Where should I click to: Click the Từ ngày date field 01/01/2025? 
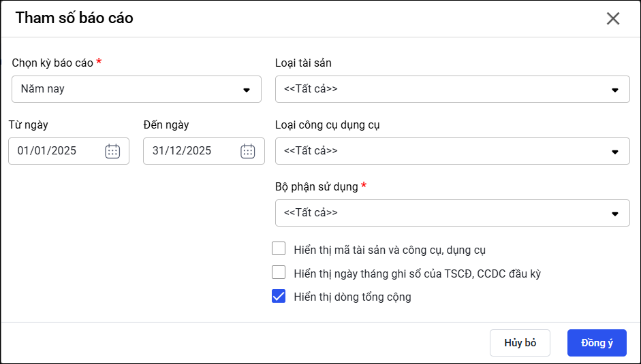coord(54,151)
